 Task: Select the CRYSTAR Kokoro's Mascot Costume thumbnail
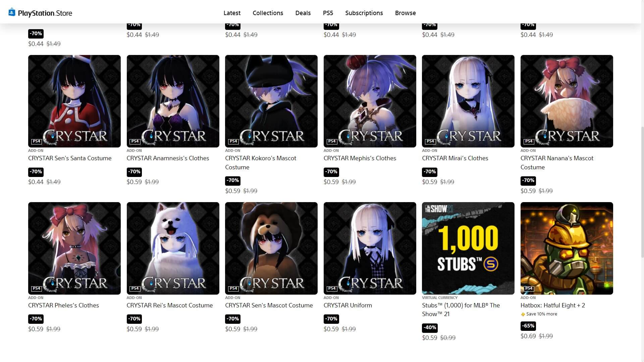tap(271, 101)
